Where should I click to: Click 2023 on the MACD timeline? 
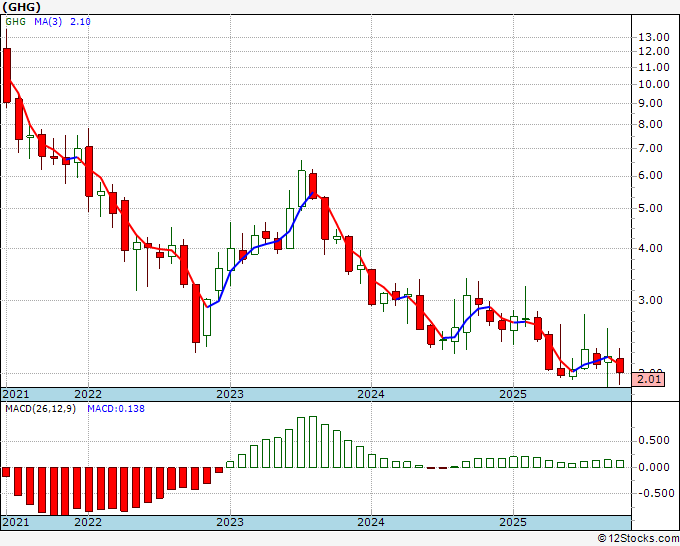coord(230,522)
